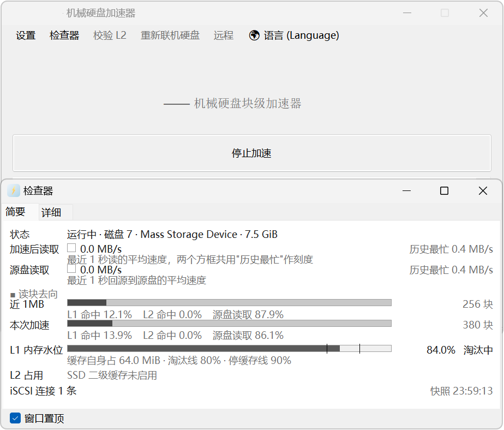Click the globe icon next to 语言
Screen dimensions: 504x430
point(254,35)
